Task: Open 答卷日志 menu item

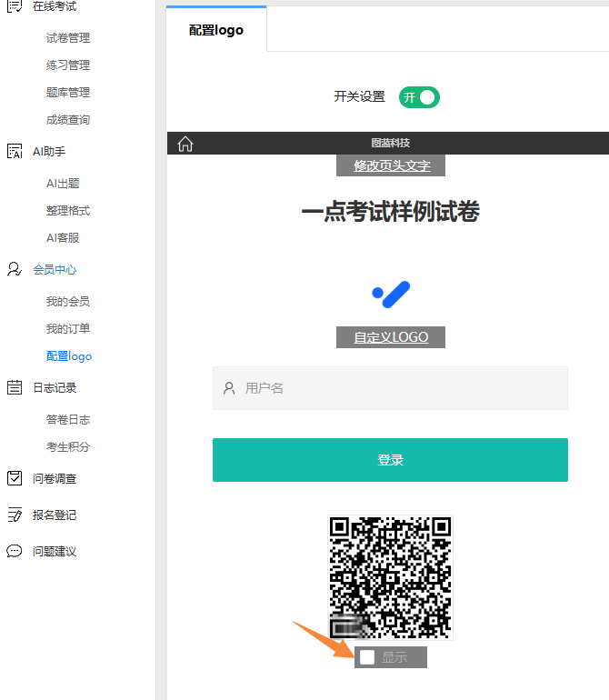Action: click(68, 420)
